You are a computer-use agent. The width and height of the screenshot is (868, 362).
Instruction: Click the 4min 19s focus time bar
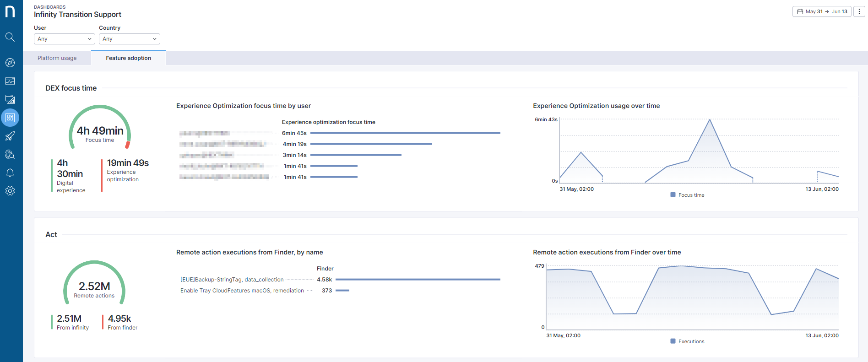point(371,144)
